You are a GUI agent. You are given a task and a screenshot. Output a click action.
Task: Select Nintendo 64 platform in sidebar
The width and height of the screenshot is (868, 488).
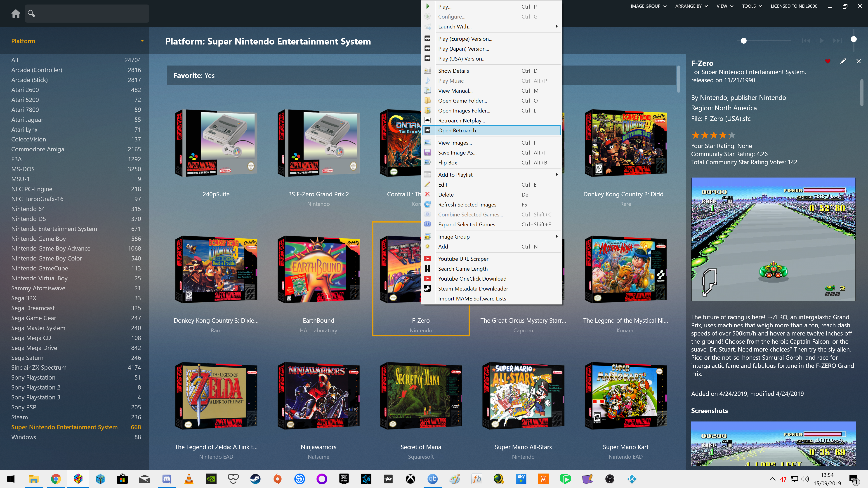76,209
